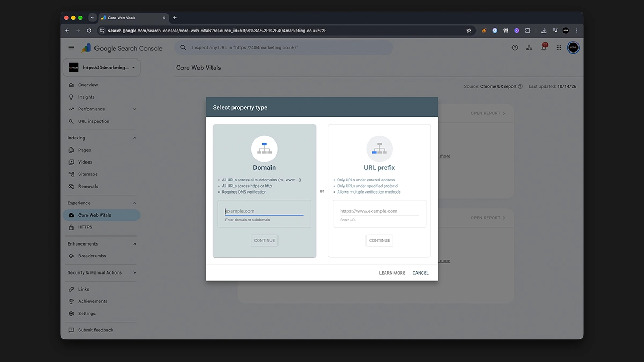
Task: Click the Chrome address bar URL
Action: [217, 31]
